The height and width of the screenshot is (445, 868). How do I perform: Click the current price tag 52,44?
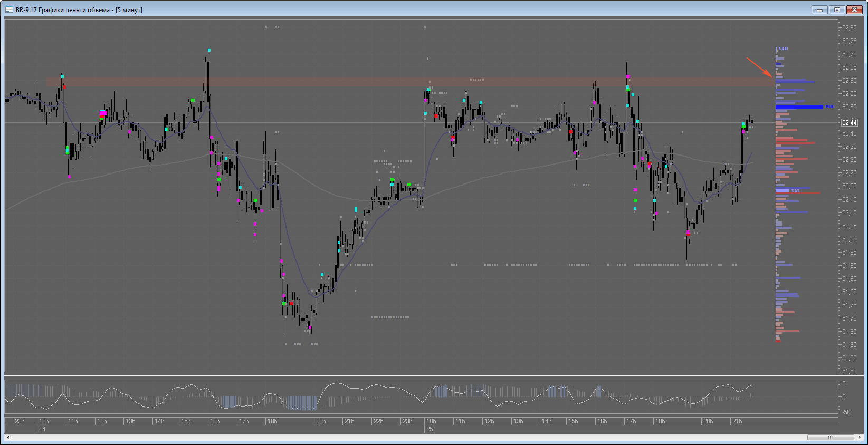[x=850, y=122]
